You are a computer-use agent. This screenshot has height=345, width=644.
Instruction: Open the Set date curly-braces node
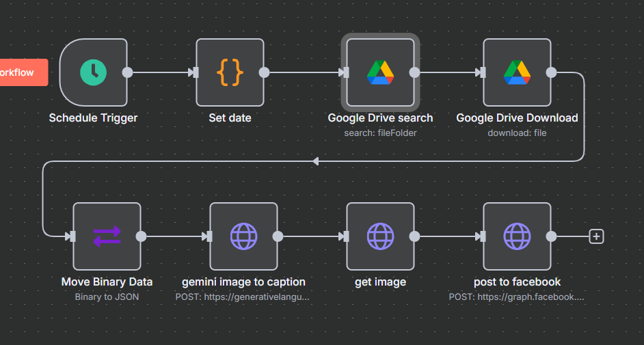click(230, 72)
